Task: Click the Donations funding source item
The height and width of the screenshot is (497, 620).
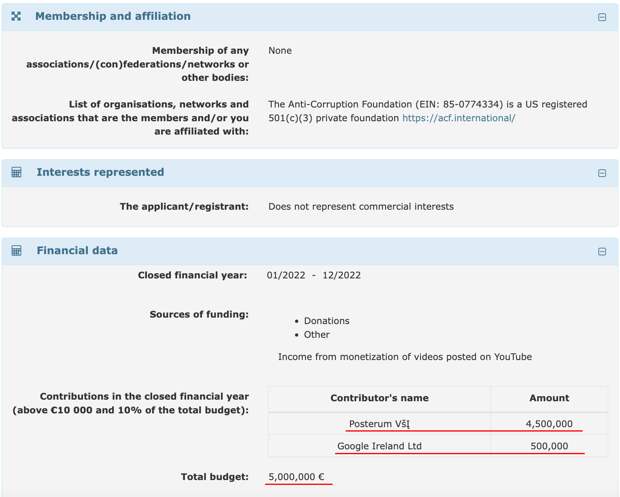Action: pos(326,321)
